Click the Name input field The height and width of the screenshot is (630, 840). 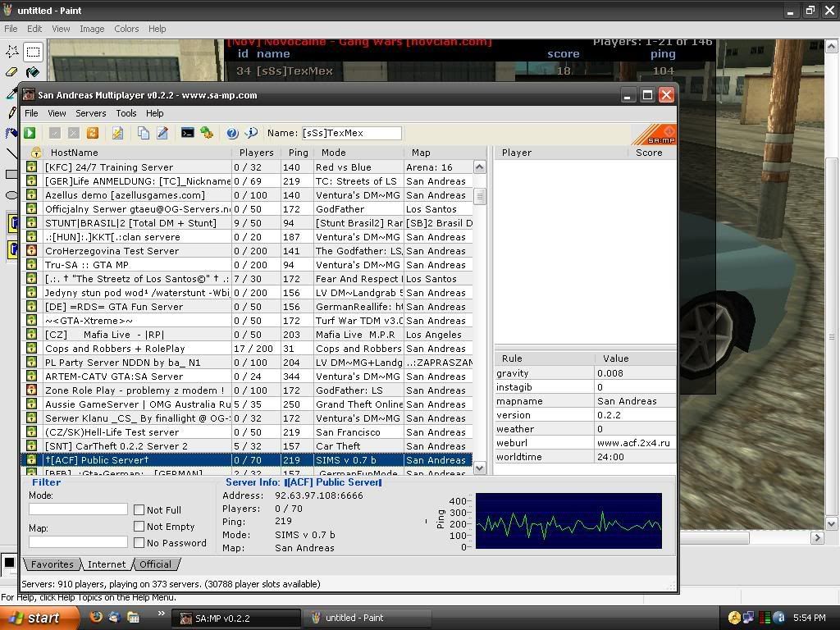(x=351, y=133)
